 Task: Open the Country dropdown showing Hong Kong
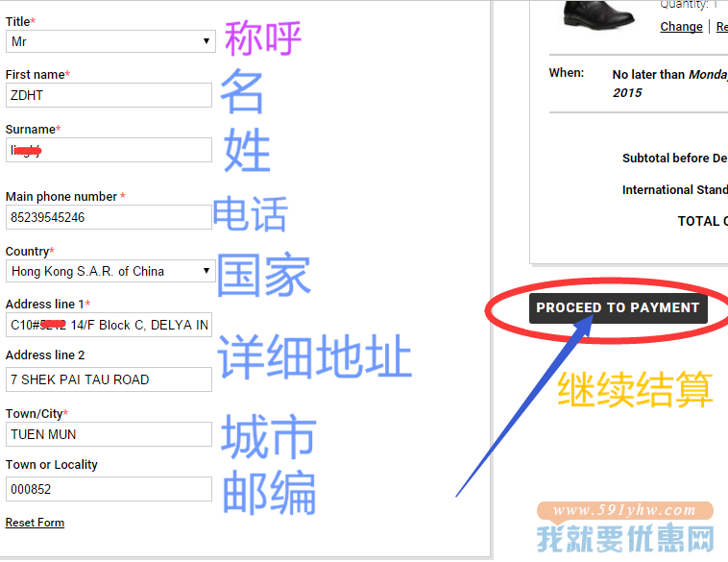(x=110, y=271)
